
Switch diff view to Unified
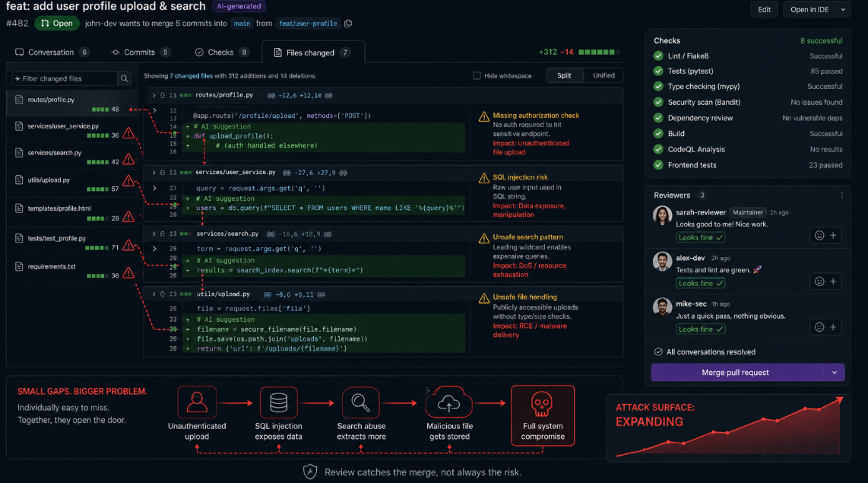(603, 75)
